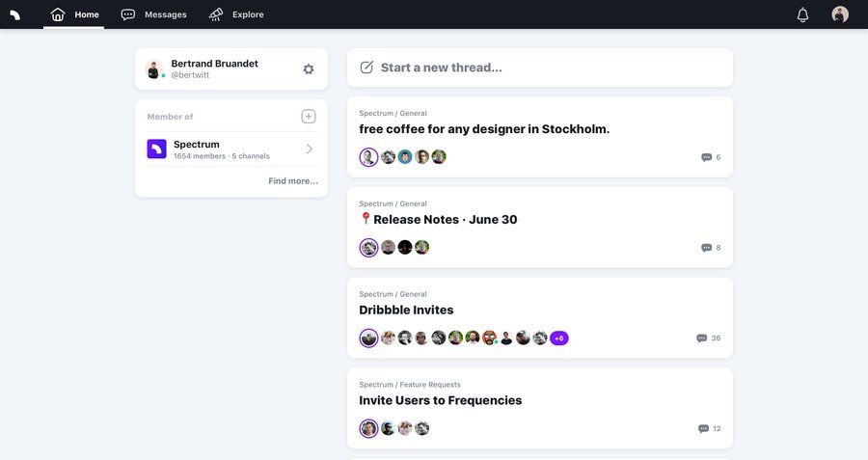Image resolution: width=868 pixels, height=460 pixels.
Task: Open Invite Users to Frequencies thread
Action: (441, 400)
